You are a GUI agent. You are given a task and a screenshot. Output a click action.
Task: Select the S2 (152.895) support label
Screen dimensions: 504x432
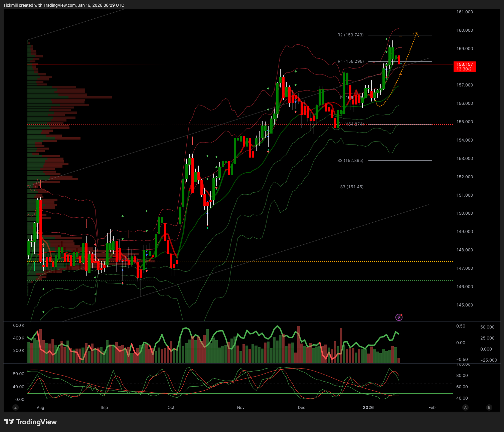tap(350, 161)
